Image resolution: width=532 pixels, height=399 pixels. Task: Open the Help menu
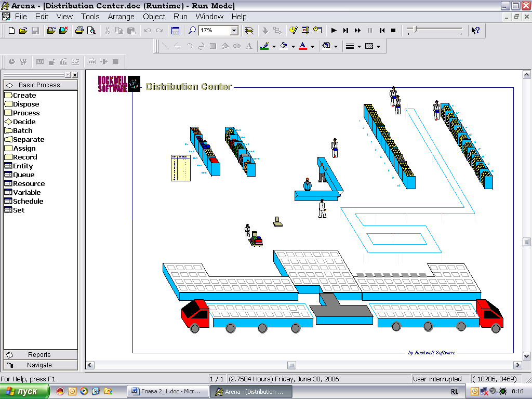[239, 17]
